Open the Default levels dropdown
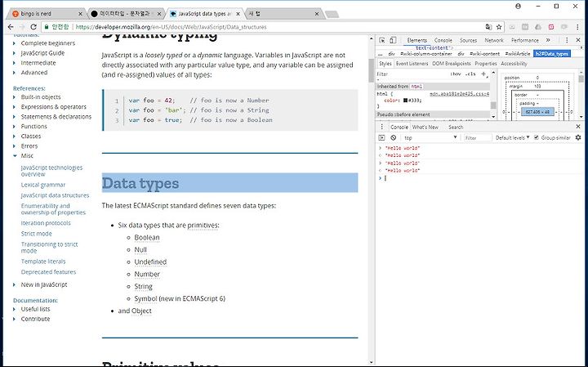 [512, 137]
